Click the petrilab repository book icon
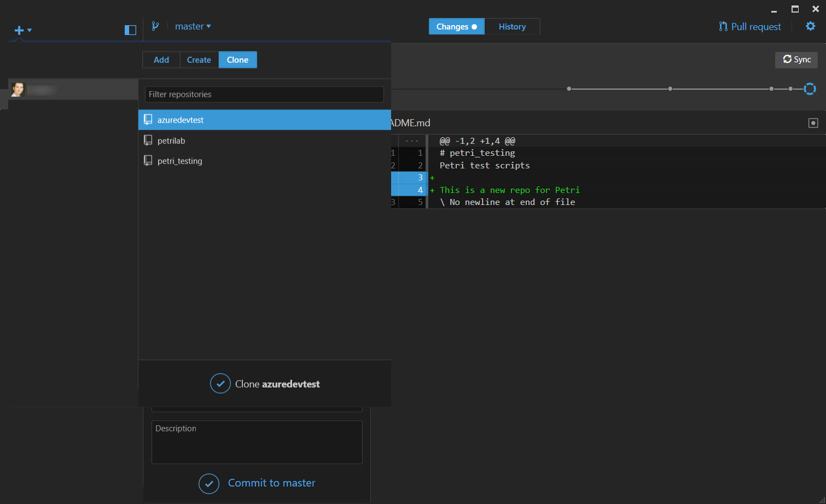 tap(148, 140)
